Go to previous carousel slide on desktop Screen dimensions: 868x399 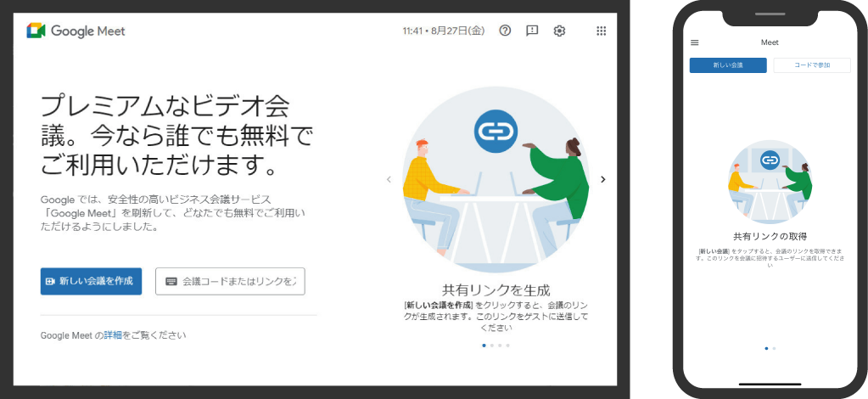pyautogui.click(x=389, y=179)
